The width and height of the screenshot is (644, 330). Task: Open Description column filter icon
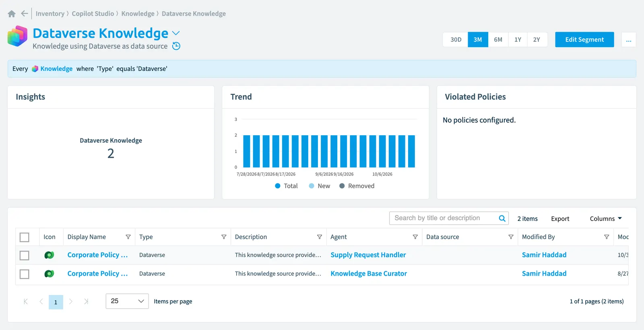point(320,237)
